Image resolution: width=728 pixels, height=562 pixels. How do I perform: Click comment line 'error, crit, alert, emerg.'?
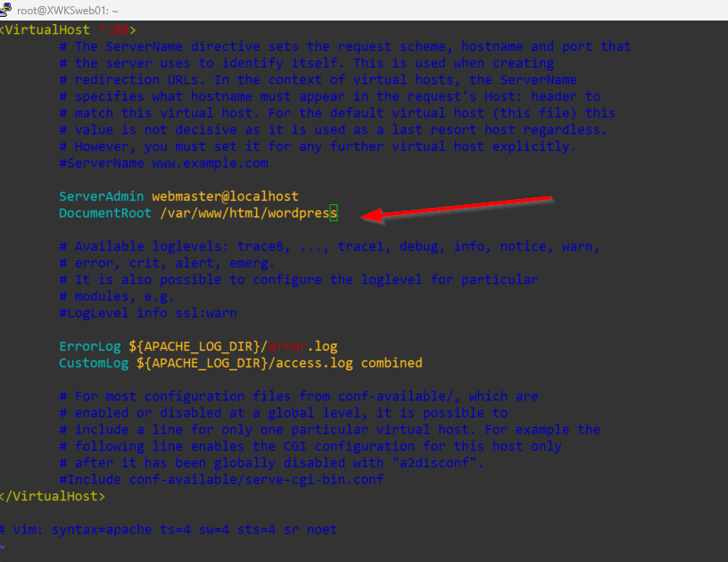(x=167, y=263)
